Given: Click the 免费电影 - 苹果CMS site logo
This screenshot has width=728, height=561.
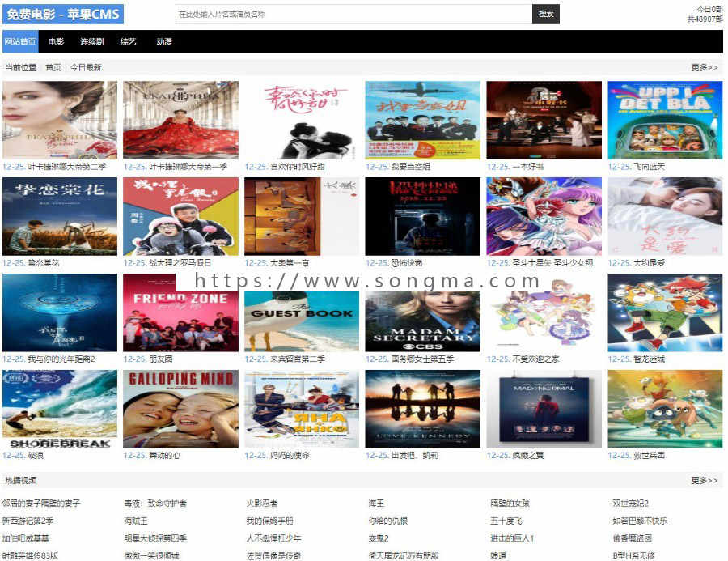Looking at the screenshot, I should pyautogui.click(x=63, y=15).
